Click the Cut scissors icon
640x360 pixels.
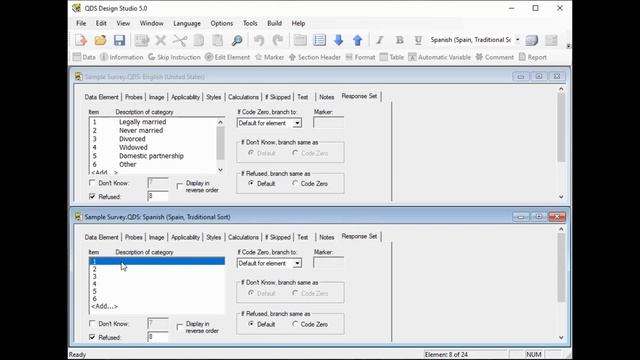point(179,40)
